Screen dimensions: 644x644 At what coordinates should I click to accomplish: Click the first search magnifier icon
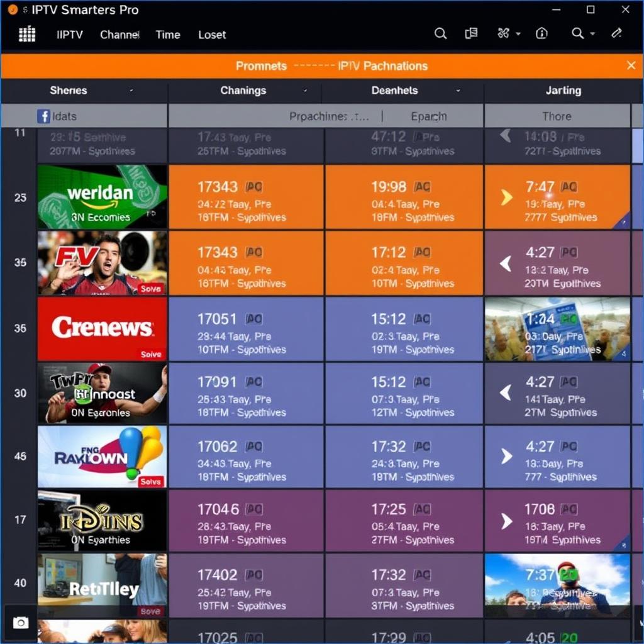[440, 33]
